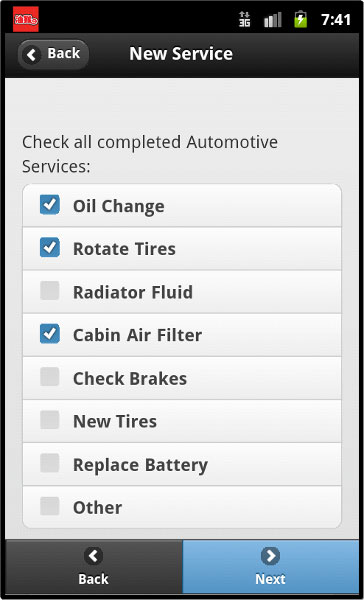The image size is (364, 600).
Task: Check the Check Brakes checkbox
Action: [x=50, y=377]
